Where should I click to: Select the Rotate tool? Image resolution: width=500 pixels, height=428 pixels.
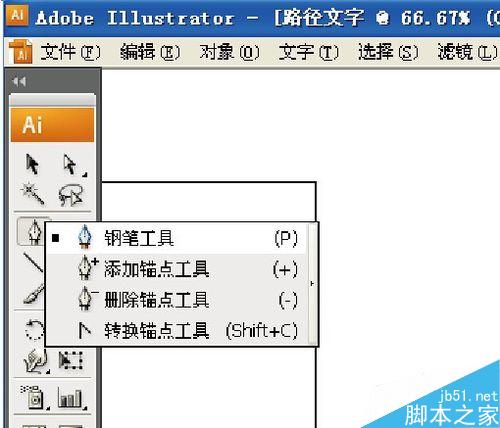pyautogui.click(x=34, y=330)
